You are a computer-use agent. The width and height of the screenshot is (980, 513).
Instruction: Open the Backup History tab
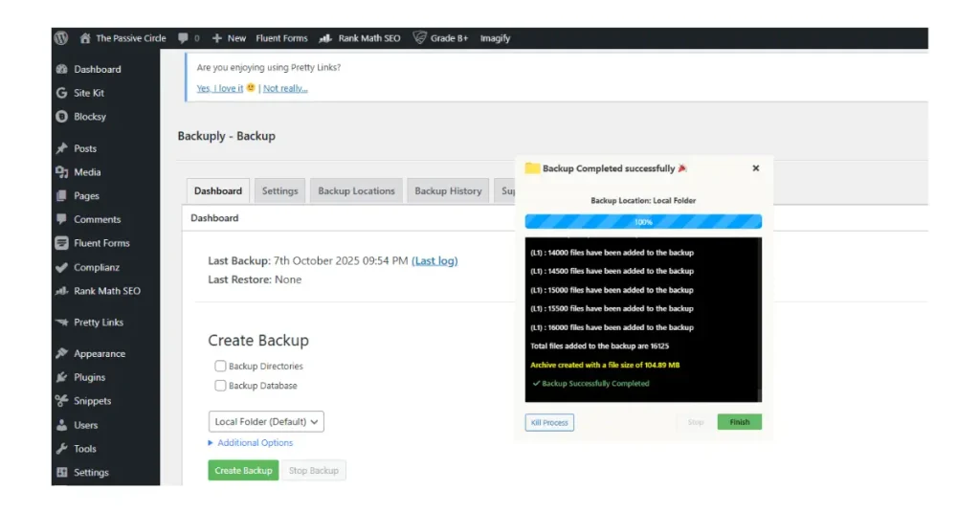pos(448,191)
